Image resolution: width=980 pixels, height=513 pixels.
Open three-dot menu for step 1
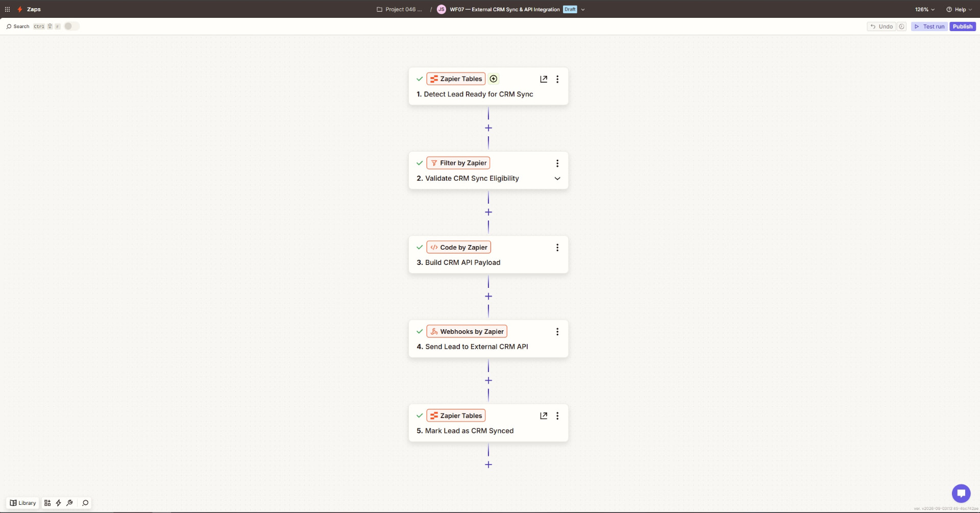[x=557, y=79]
